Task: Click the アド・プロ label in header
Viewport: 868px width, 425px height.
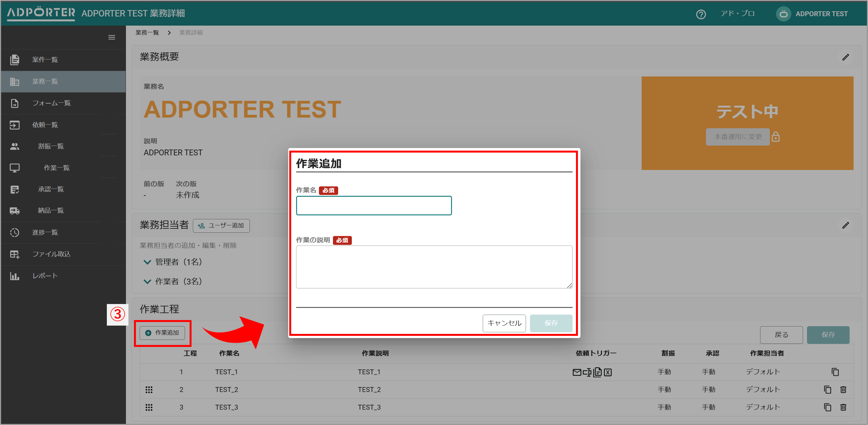Action: (x=737, y=14)
